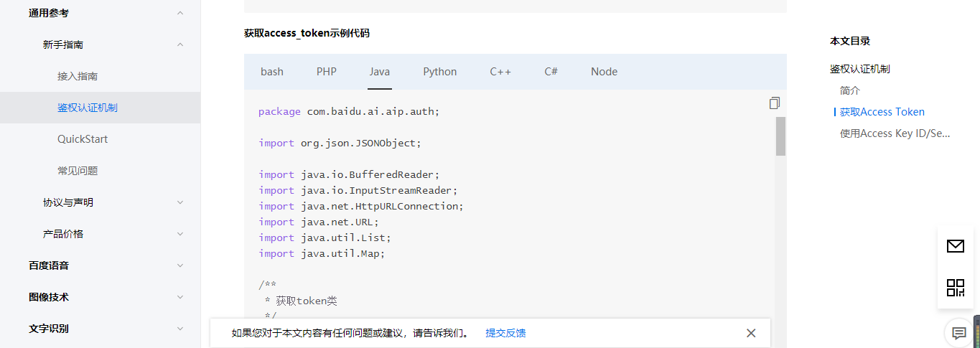Open the chat support bubble icon
980x348 pixels.
tap(958, 333)
